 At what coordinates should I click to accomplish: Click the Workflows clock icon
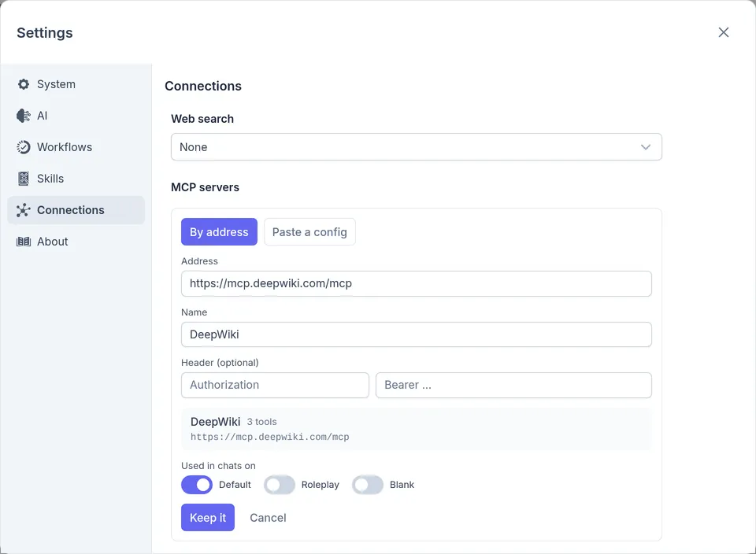point(23,147)
